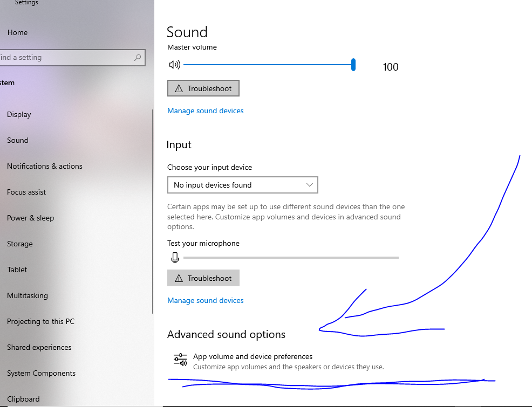The image size is (532, 407).
Task: Select Storage in the sidebar
Action: (20, 244)
